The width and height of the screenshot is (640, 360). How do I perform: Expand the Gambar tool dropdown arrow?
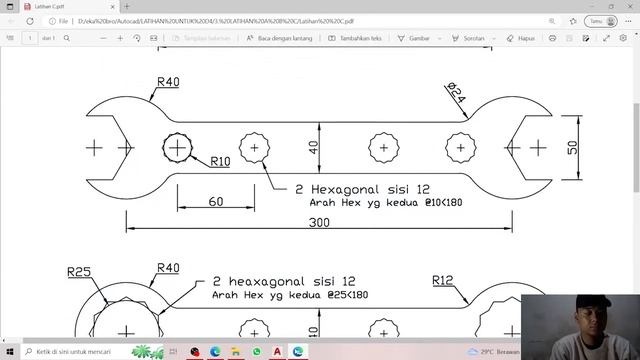[x=440, y=38]
